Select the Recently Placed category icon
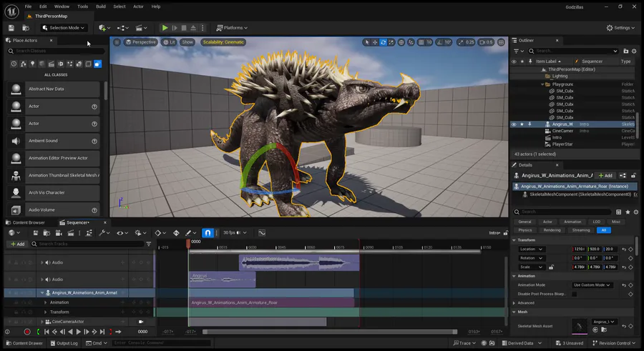The image size is (644, 351). point(14,64)
